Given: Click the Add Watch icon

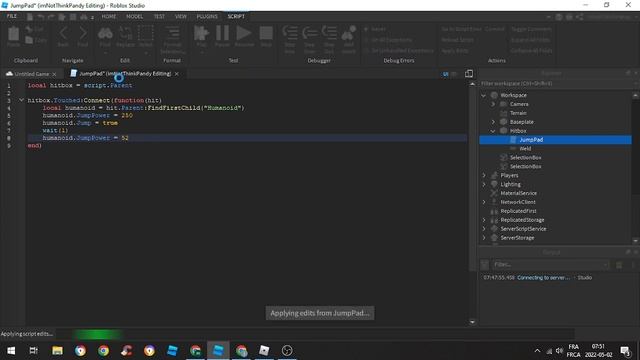Looking at the screenshot, I should [x=349, y=33].
